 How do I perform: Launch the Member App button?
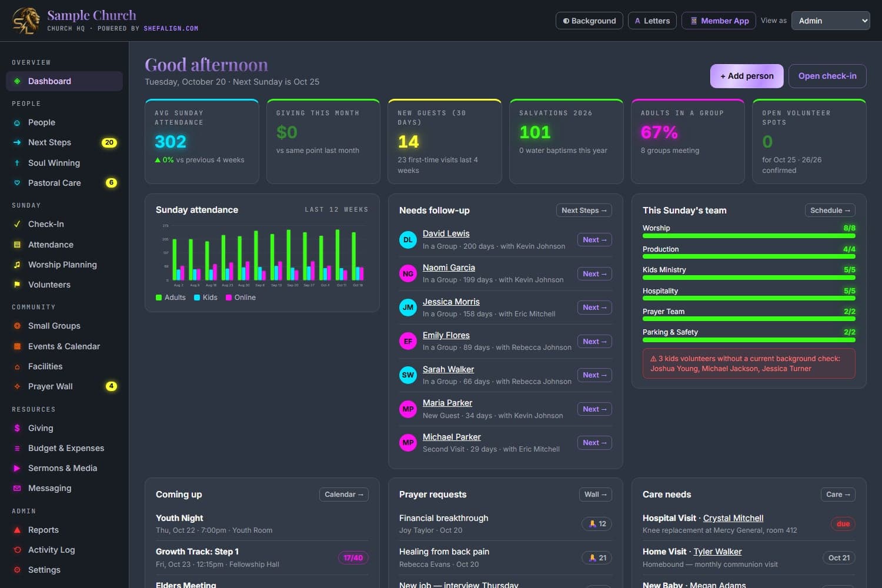(719, 21)
